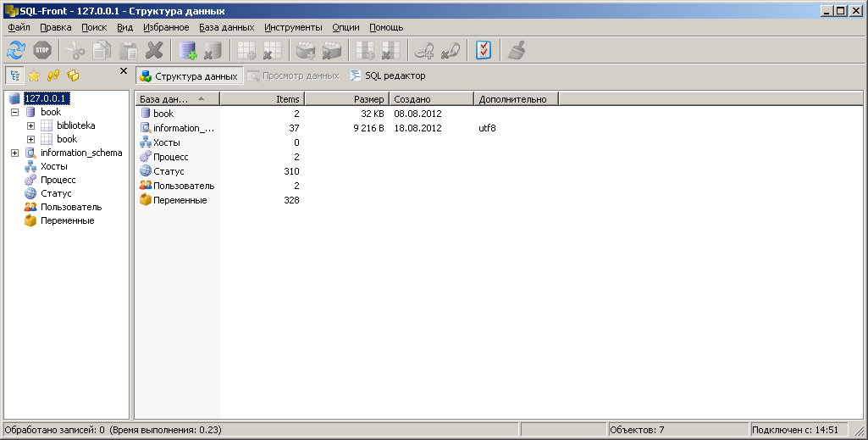Open the Поиск menu
The width and height of the screenshot is (868, 440).
(94, 27)
